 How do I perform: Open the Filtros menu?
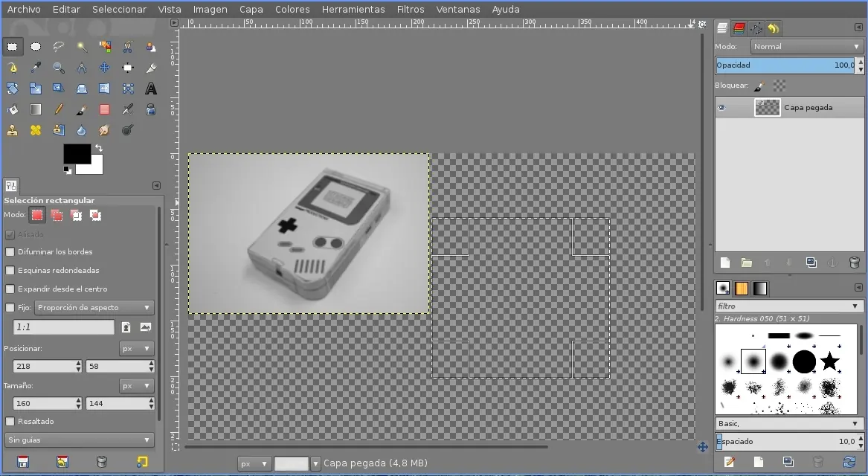click(x=411, y=9)
